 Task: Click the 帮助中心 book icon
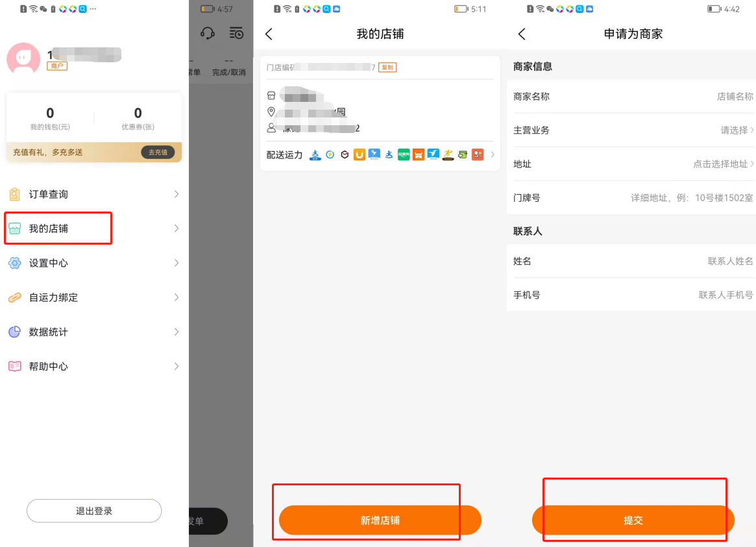(14, 366)
